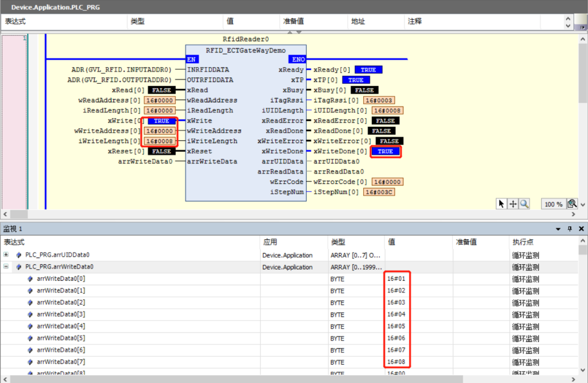Click variable icon of PLC_PRG.arrUIDData0
Viewport: 588px width, 383px height.
(x=19, y=255)
